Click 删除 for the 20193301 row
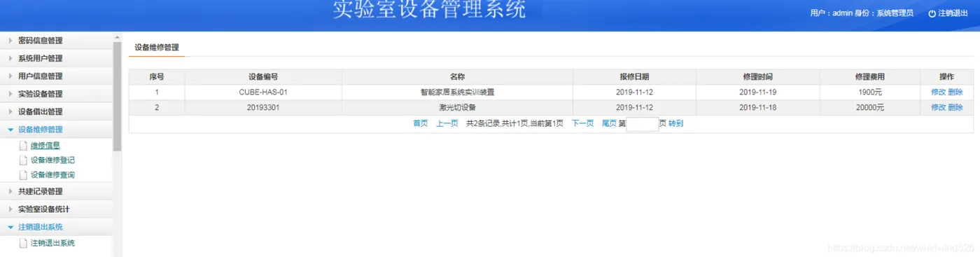This screenshot has height=257, width=980. pos(955,107)
